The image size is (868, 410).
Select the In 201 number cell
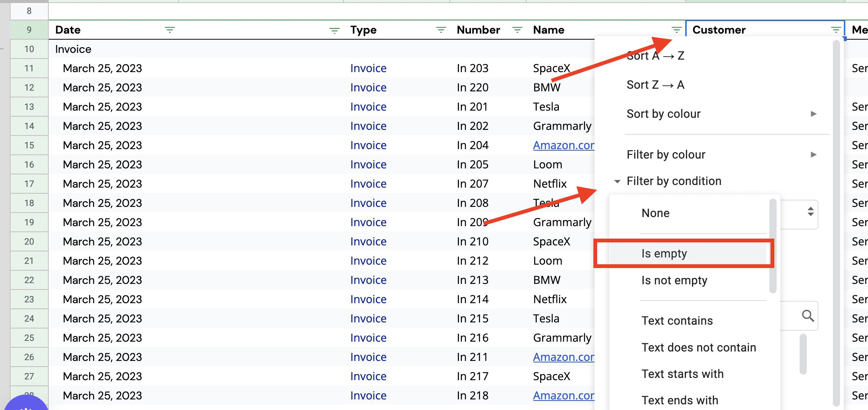click(x=472, y=107)
